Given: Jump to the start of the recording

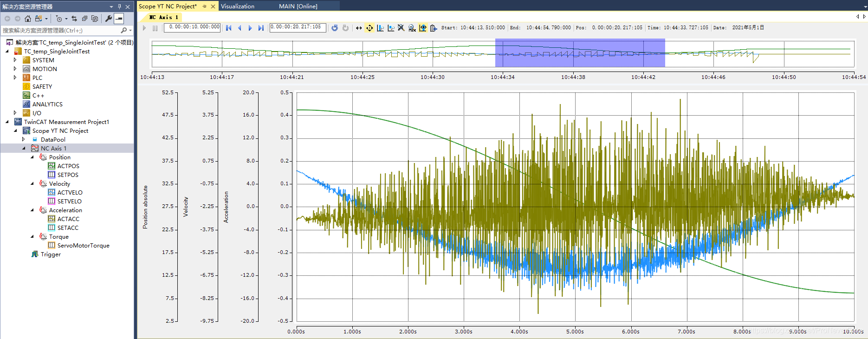Looking at the screenshot, I should pos(229,28).
